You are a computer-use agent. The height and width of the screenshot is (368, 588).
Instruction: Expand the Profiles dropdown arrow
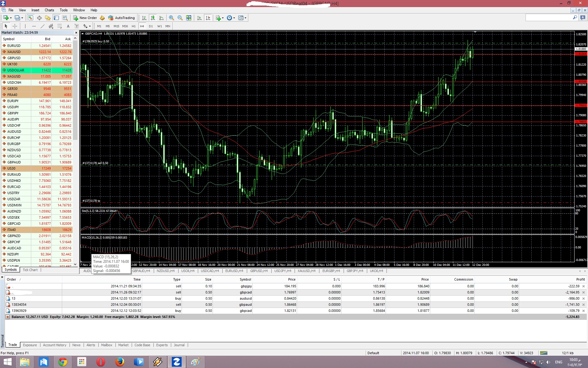point(22,18)
